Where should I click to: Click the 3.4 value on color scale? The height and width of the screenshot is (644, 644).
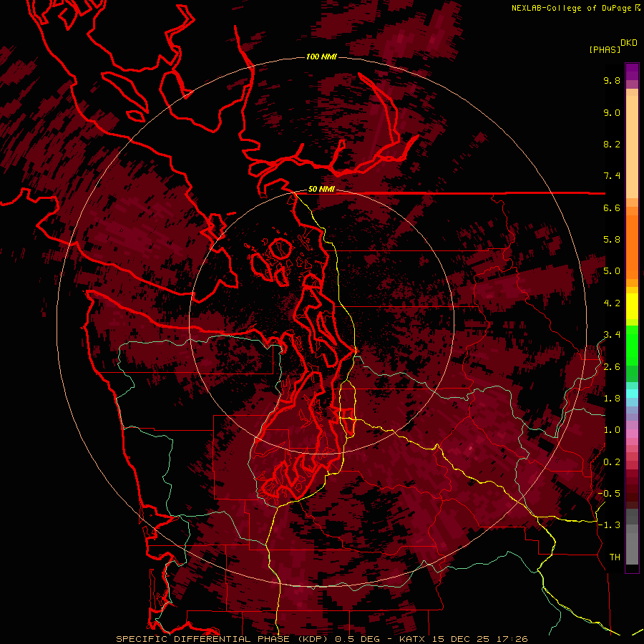612,335
